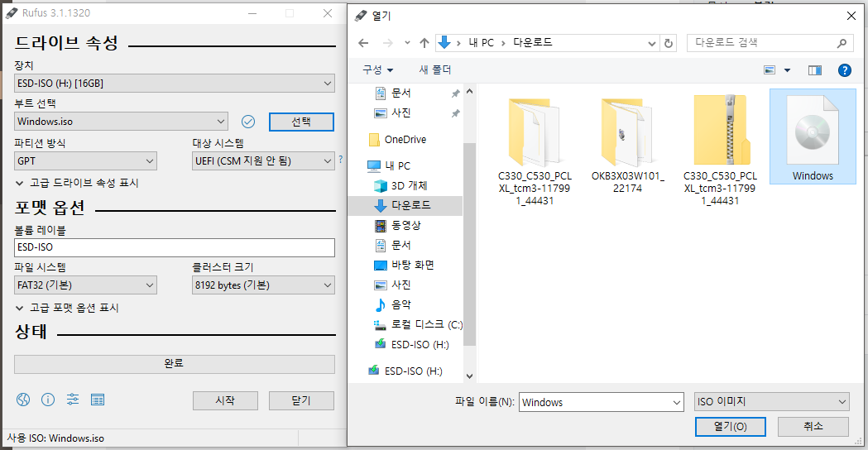This screenshot has height=450, width=868.
Task: Open Rufus settings sliders icon
Action: click(73, 400)
